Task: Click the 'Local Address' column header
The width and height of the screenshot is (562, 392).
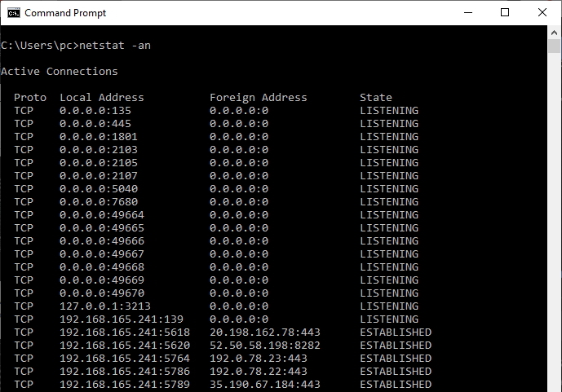Action: pyautogui.click(x=102, y=97)
